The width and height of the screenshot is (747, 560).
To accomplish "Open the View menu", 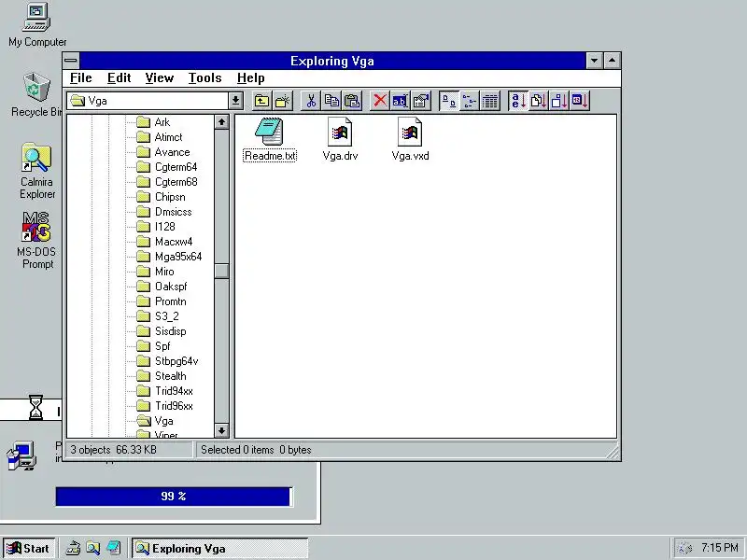I will click(159, 78).
